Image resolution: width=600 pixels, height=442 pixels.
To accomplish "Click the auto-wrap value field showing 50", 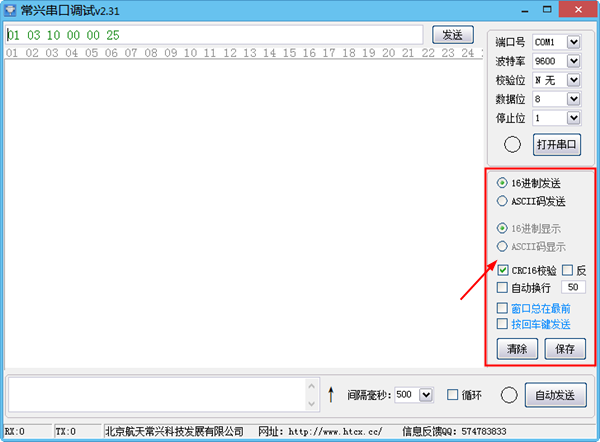I will [573, 287].
